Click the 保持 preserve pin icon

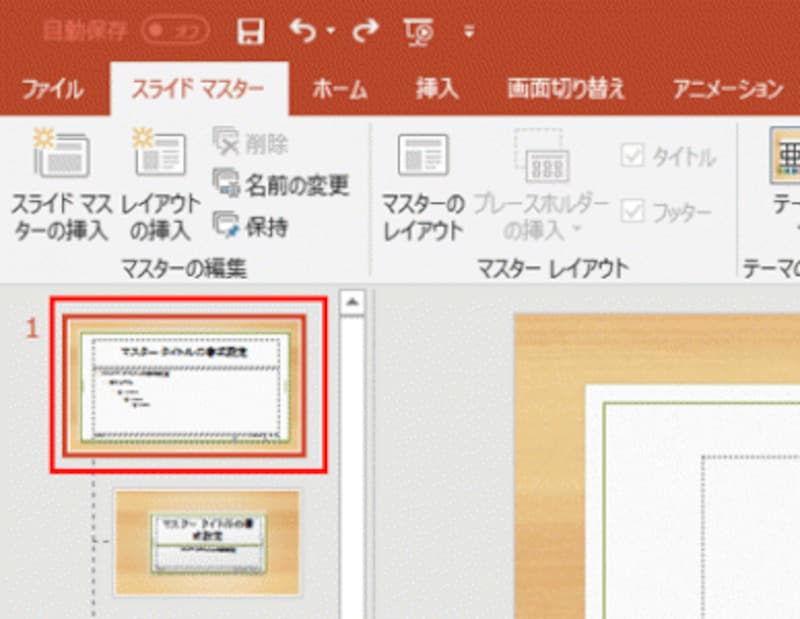226,225
